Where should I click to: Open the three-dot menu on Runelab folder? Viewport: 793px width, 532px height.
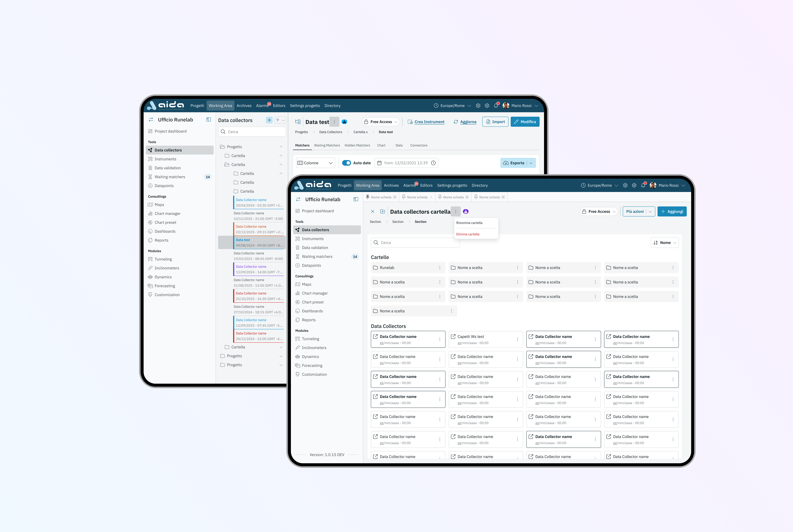click(x=440, y=268)
